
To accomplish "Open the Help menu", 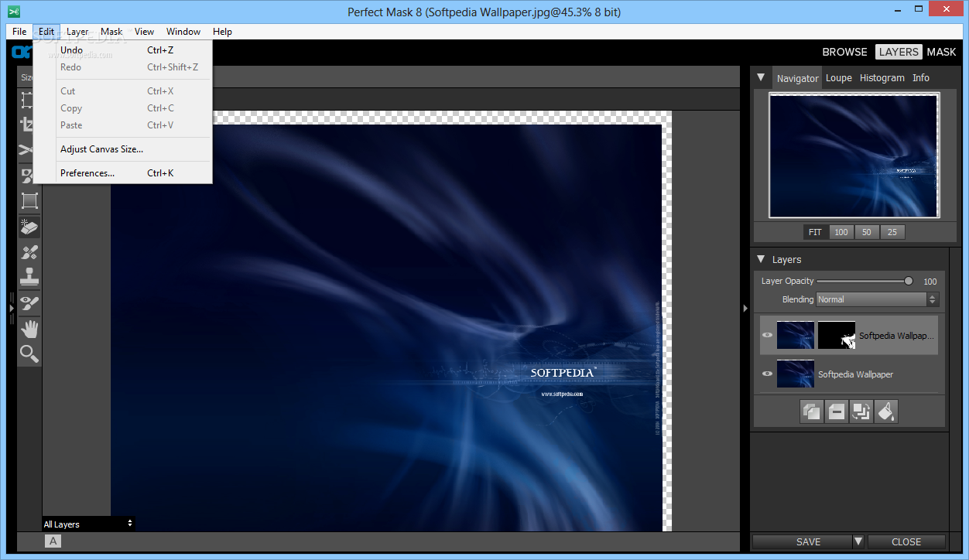I will [x=222, y=32].
